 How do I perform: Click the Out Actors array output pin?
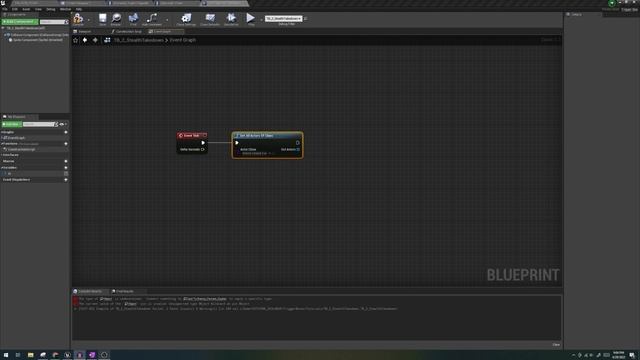pyautogui.click(x=298, y=149)
